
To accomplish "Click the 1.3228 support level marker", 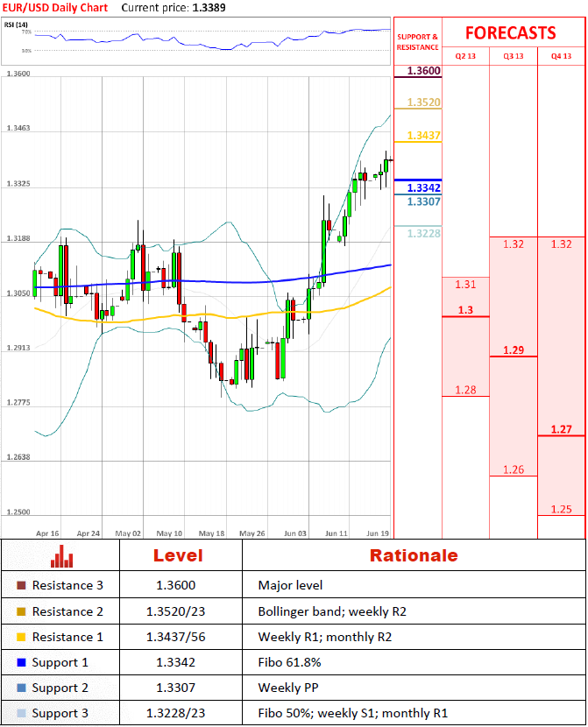I will [x=424, y=233].
